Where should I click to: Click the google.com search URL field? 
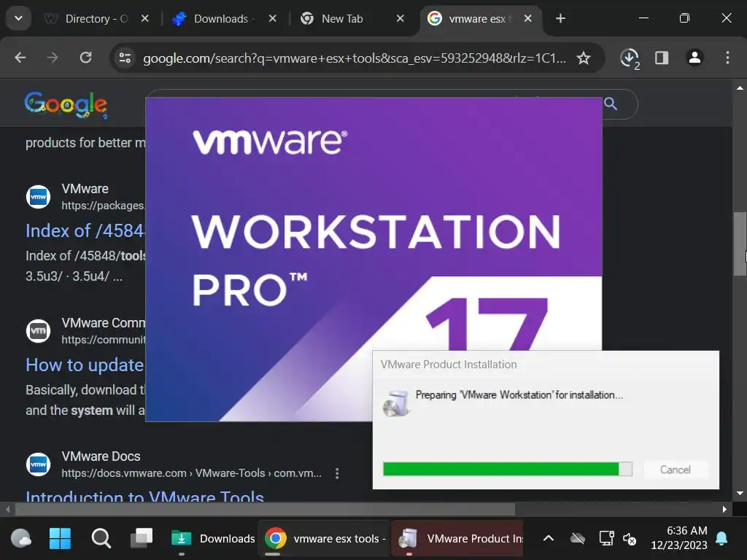355,58
